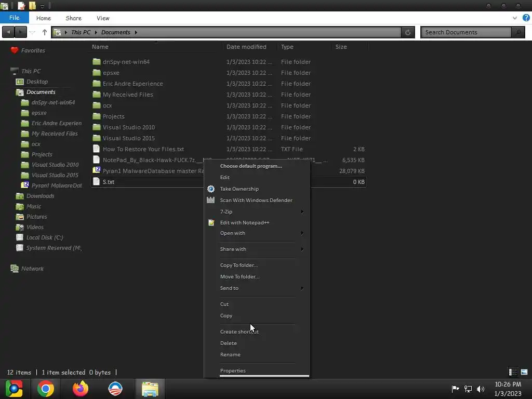Go up one folder level arrow
This screenshot has height=399, width=532.
pos(45,32)
